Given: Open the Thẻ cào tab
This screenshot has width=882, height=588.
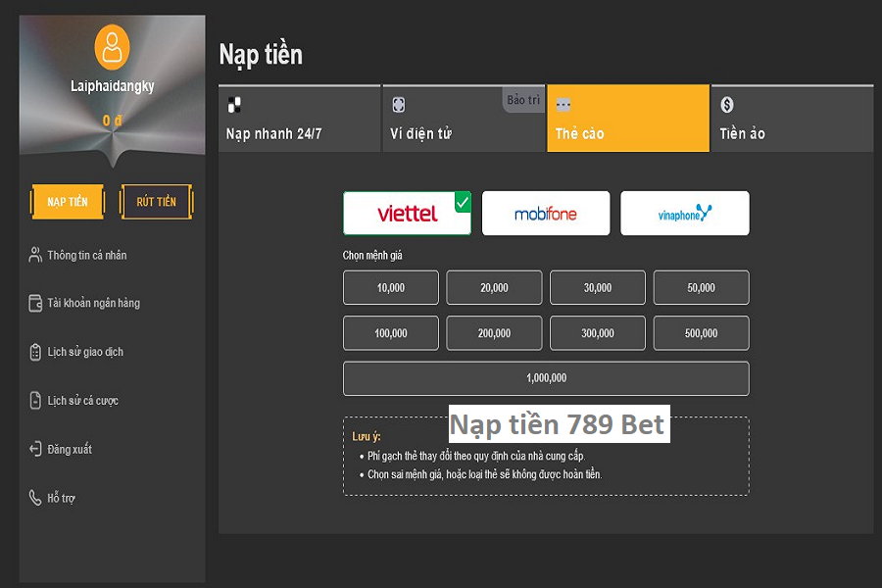Looking at the screenshot, I should 627,119.
